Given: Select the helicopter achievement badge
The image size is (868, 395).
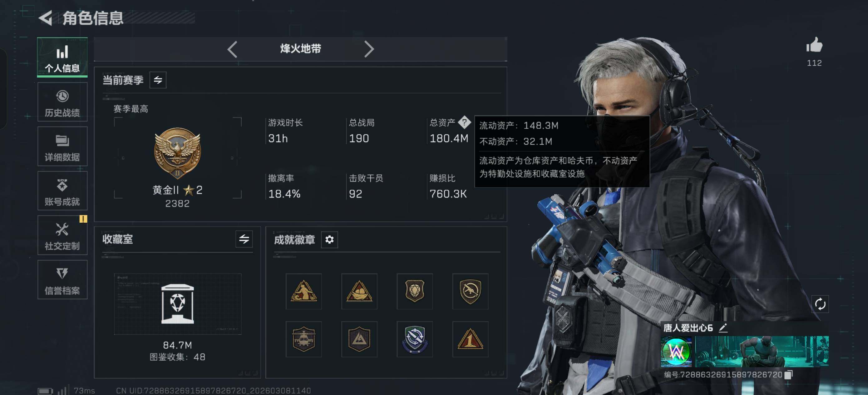Looking at the screenshot, I should tap(303, 339).
